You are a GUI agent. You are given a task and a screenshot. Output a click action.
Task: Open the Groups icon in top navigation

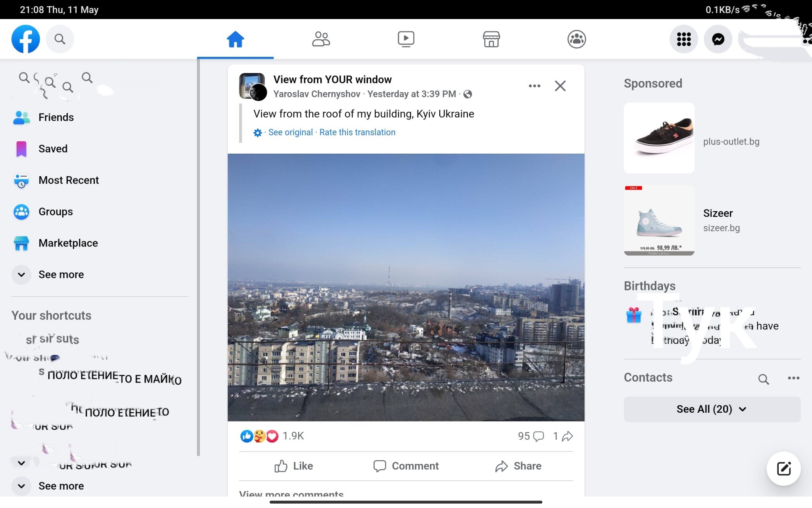coord(576,39)
